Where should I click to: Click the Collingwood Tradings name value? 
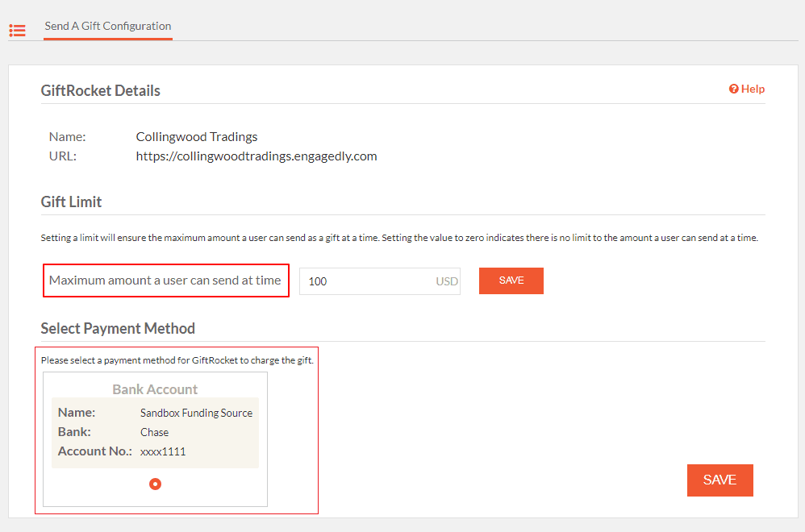197,137
